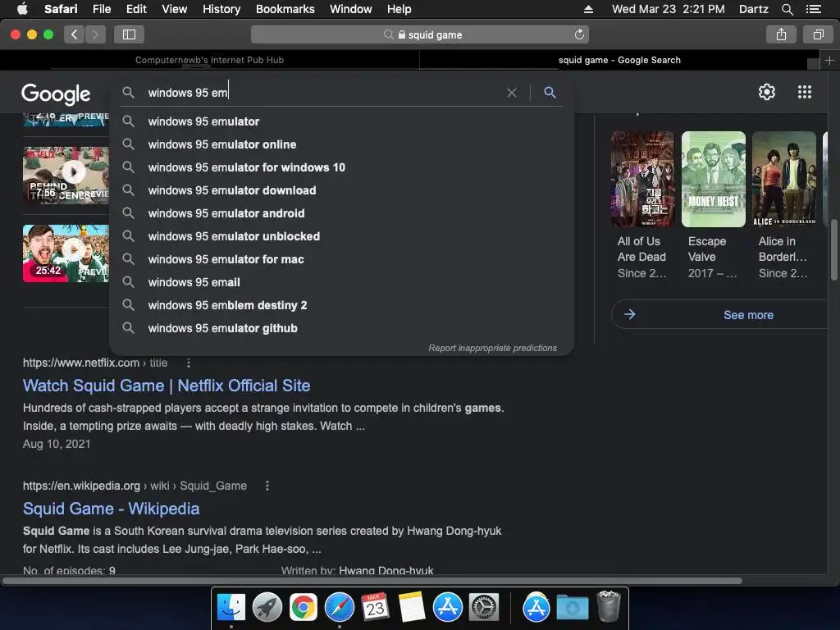
Task: Click the Safari forward navigation button
Action: pyautogui.click(x=95, y=34)
